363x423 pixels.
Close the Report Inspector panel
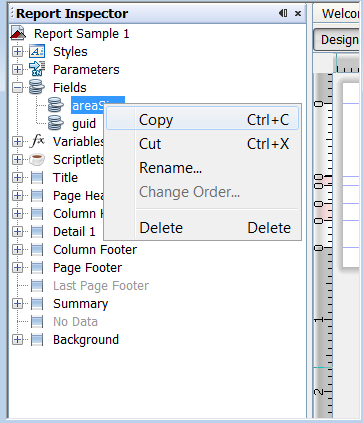coord(298,13)
